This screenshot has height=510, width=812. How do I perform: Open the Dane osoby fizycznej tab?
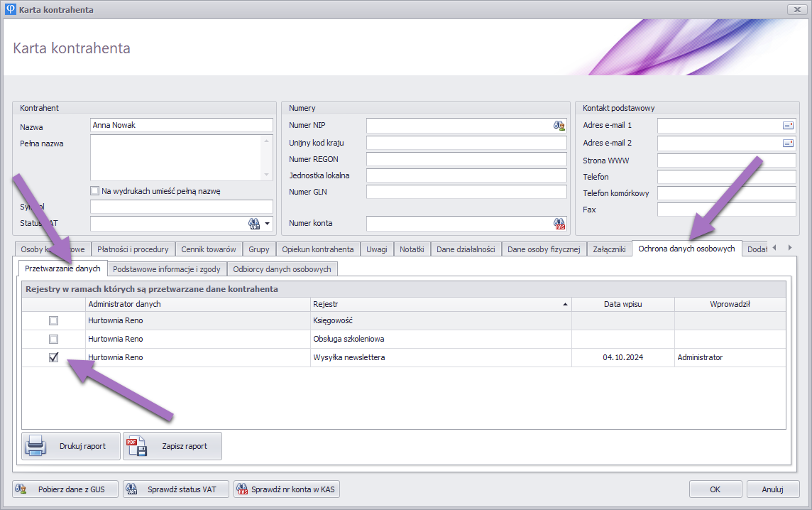coord(544,249)
